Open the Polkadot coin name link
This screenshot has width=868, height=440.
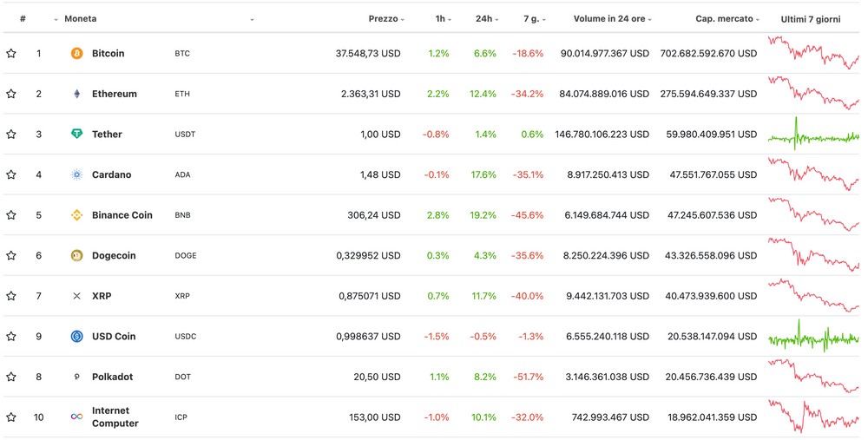pyautogui.click(x=112, y=377)
